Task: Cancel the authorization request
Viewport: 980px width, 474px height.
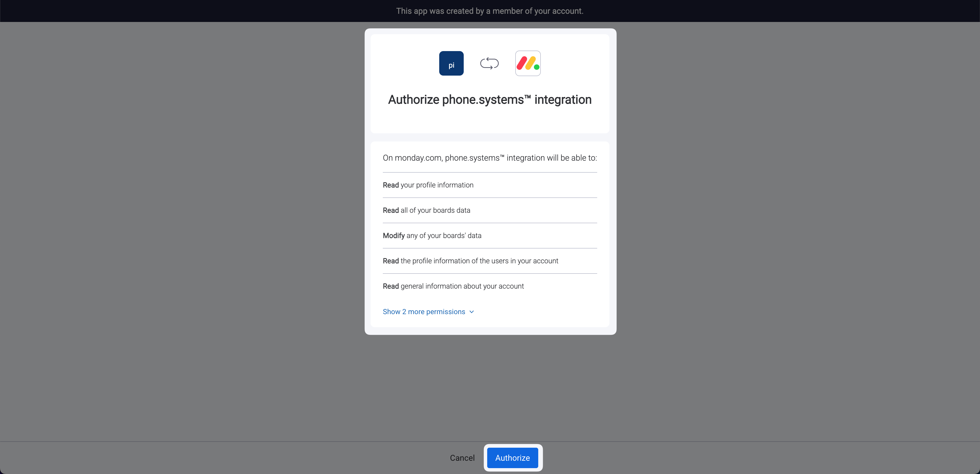Action: click(x=462, y=458)
